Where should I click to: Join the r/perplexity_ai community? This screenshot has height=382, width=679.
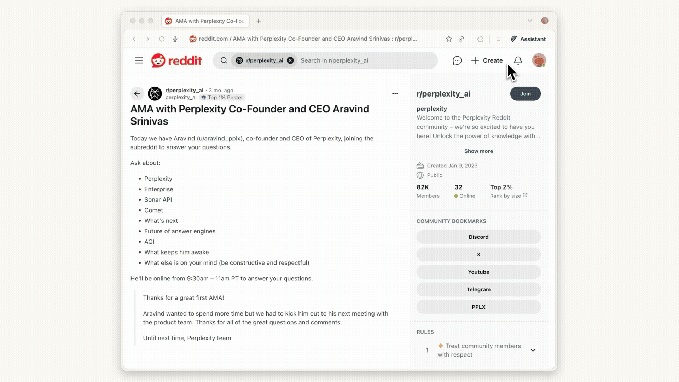tap(525, 94)
